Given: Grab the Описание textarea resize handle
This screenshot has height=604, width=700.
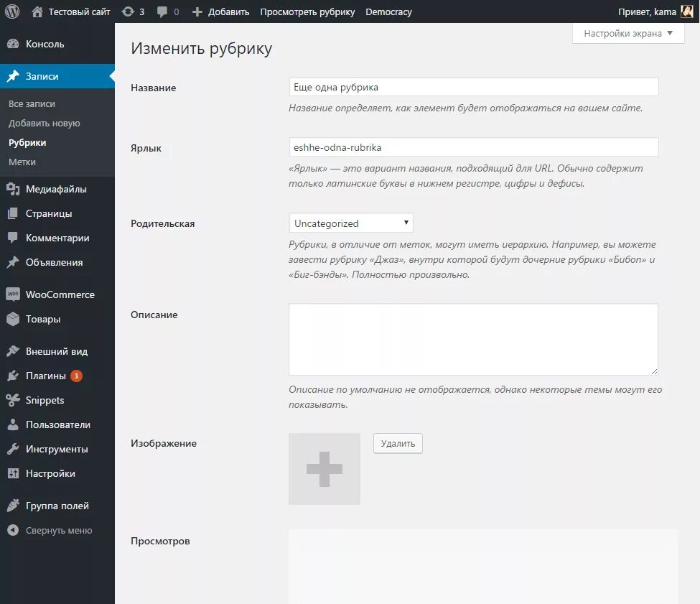Looking at the screenshot, I should [654, 371].
